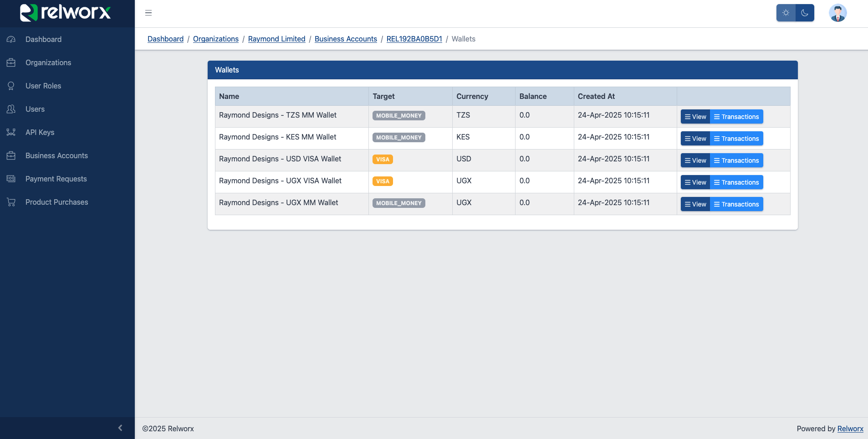
Task: Open Organizations menu item in sidebar
Action: tap(67, 62)
